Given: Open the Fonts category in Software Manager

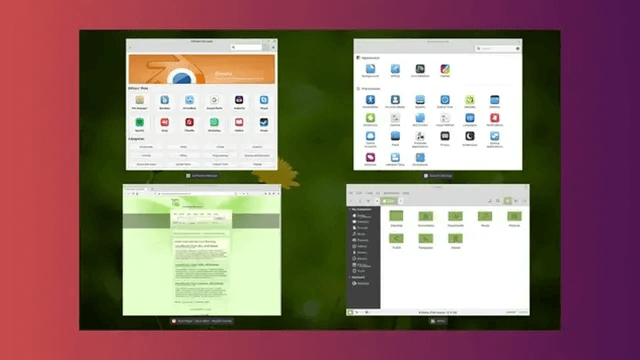Looking at the screenshot, I should click(x=183, y=147).
